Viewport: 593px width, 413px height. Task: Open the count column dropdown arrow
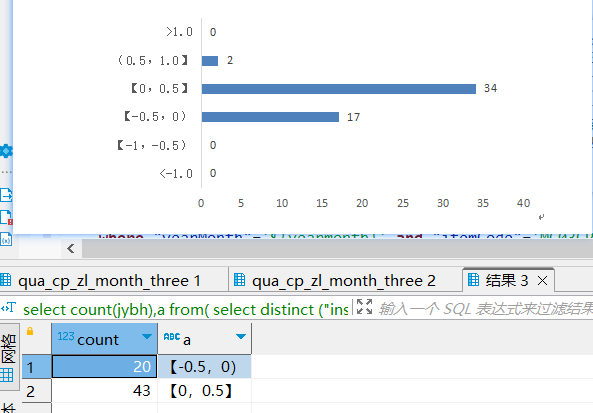tap(147, 336)
